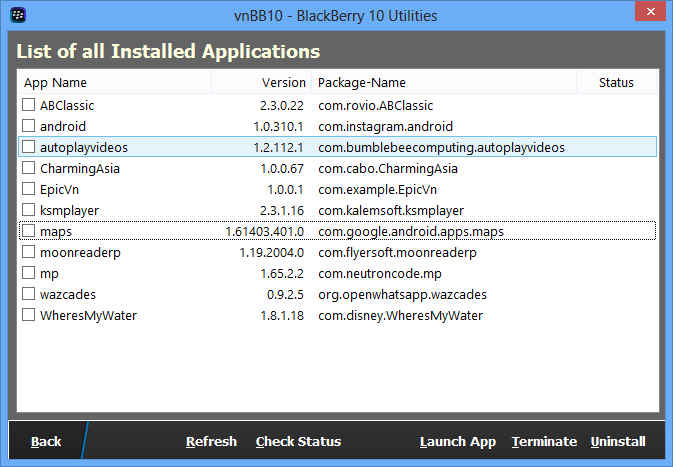Image resolution: width=673 pixels, height=467 pixels.
Task: Select package com.cabo.CharmingAsia
Action: click(x=388, y=169)
